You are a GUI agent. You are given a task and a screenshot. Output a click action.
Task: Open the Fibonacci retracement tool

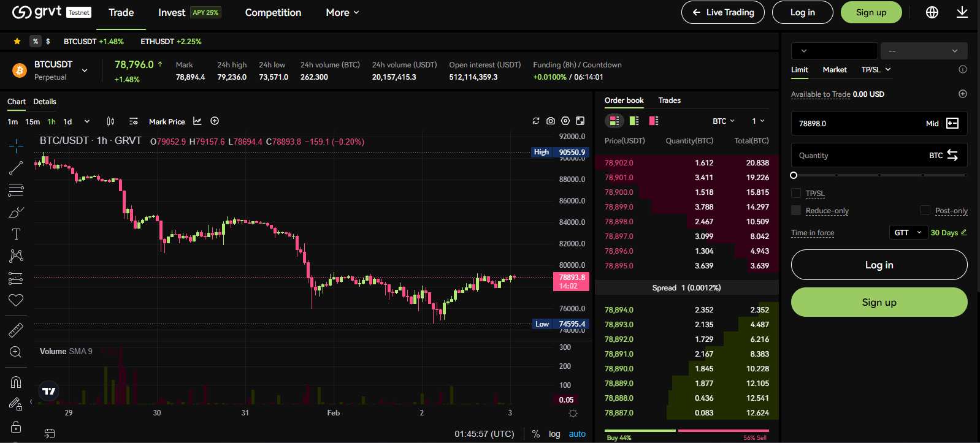(x=16, y=190)
